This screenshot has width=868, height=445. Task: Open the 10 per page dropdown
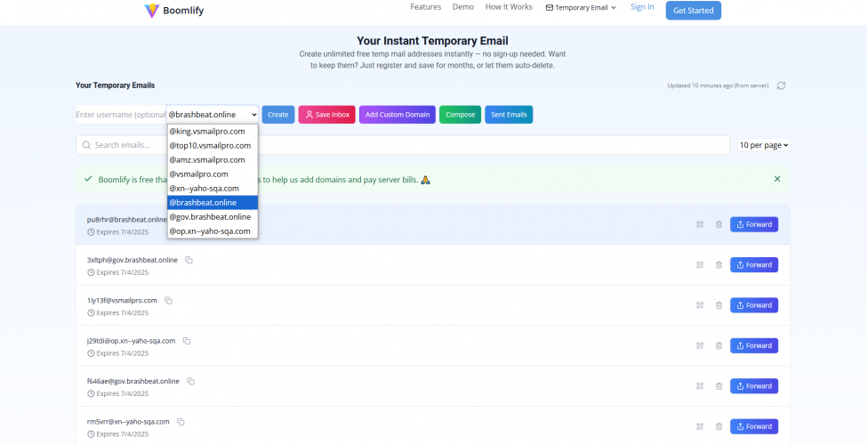[x=764, y=145]
